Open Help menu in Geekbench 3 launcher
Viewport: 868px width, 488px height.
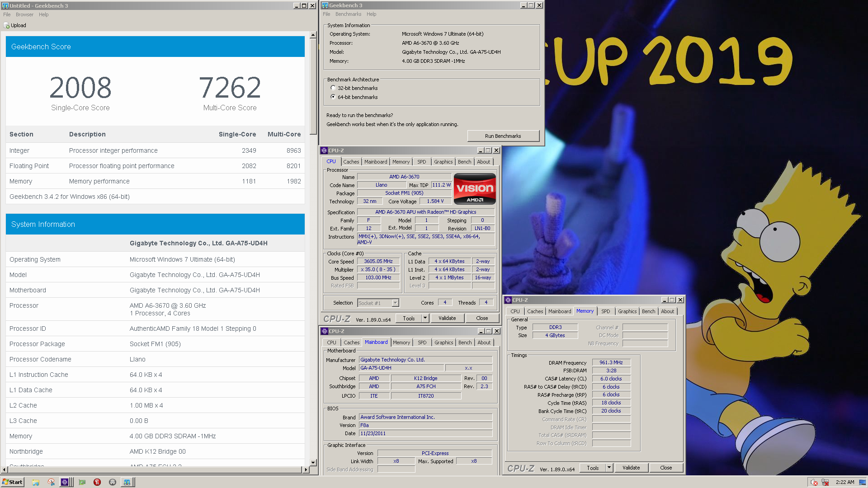(x=371, y=14)
